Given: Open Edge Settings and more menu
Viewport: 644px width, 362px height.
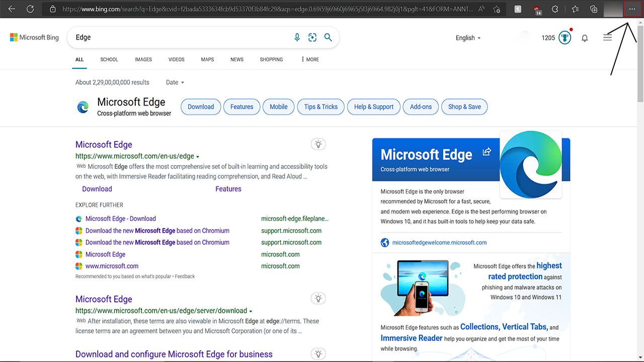Looking at the screenshot, I should click(632, 9).
